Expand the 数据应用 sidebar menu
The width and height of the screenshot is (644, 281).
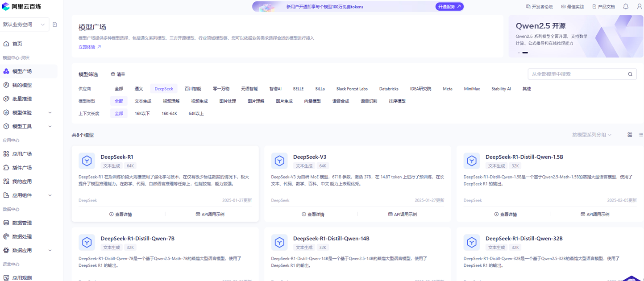click(50, 251)
